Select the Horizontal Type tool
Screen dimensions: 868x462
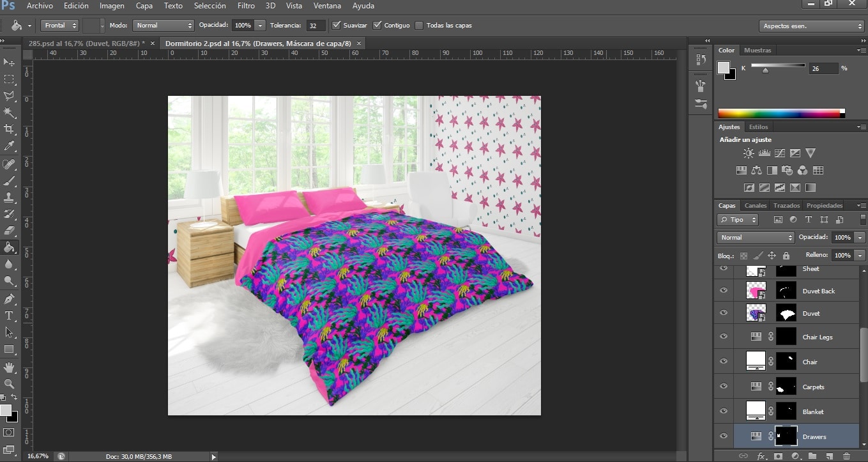(x=10, y=316)
